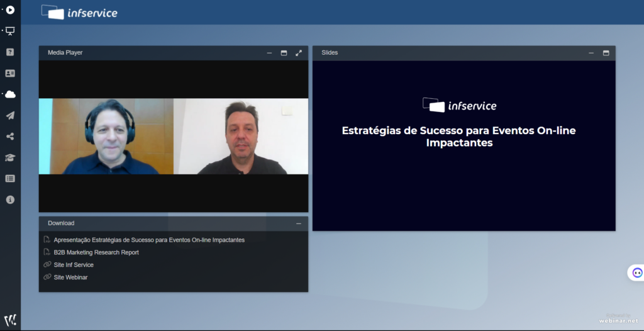644x331 pixels.
Task: Click the slide titled Estratégias de Sucesso
Action: click(464, 145)
